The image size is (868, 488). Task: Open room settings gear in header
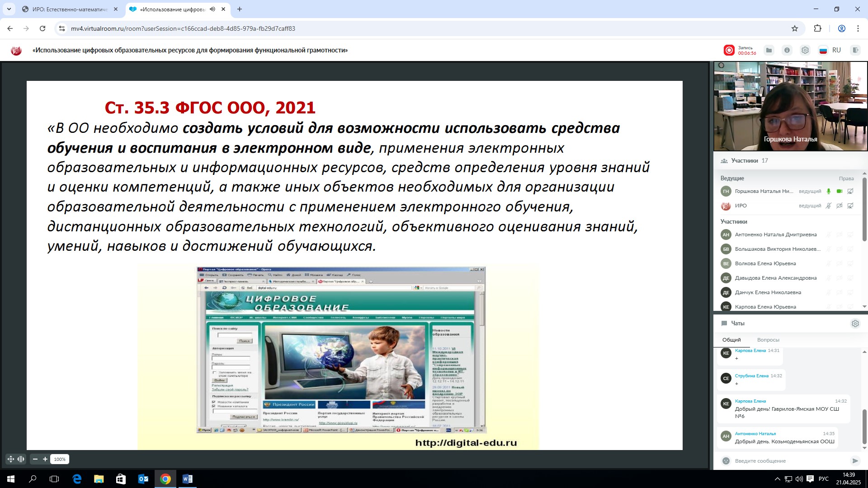click(805, 50)
